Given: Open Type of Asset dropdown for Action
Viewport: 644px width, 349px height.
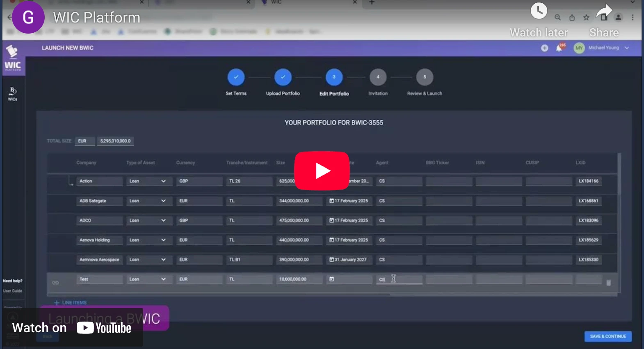Looking at the screenshot, I should coord(149,181).
